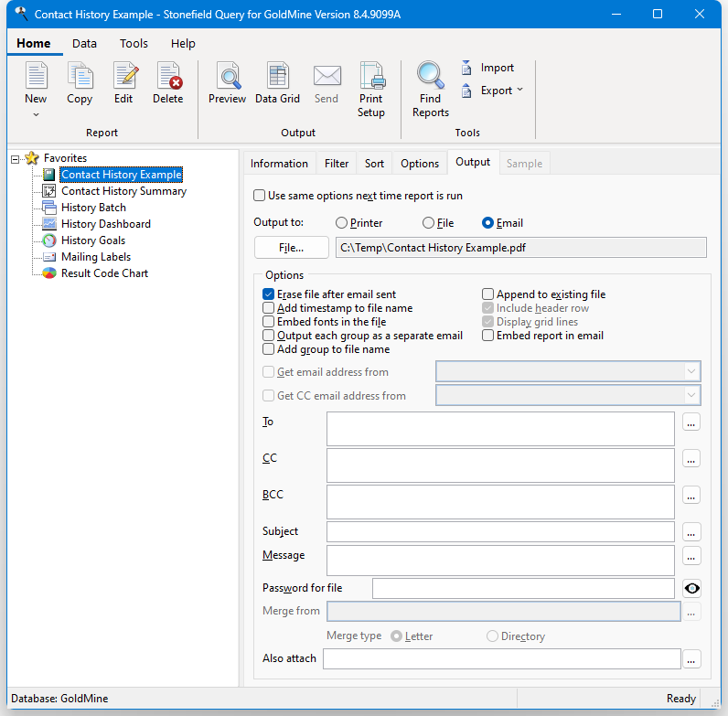Click 'Database: GoldMine' in status bar
Image resolution: width=728 pixels, height=716 pixels.
(x=59, y=699)
